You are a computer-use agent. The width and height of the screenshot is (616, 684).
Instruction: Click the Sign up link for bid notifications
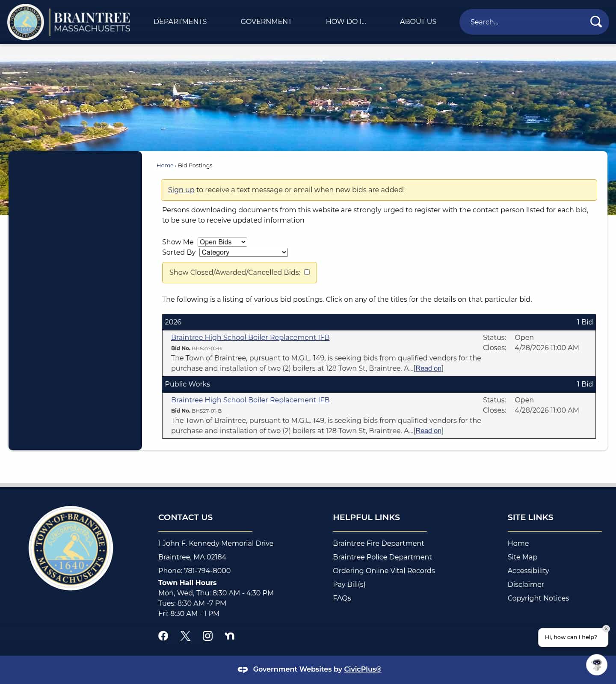coord(181,190)
